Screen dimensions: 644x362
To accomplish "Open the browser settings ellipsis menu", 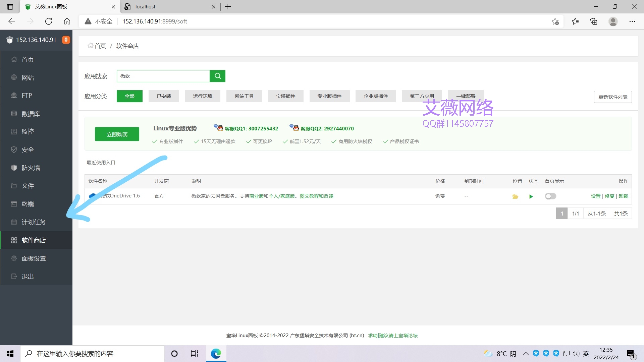I will 632,21.
